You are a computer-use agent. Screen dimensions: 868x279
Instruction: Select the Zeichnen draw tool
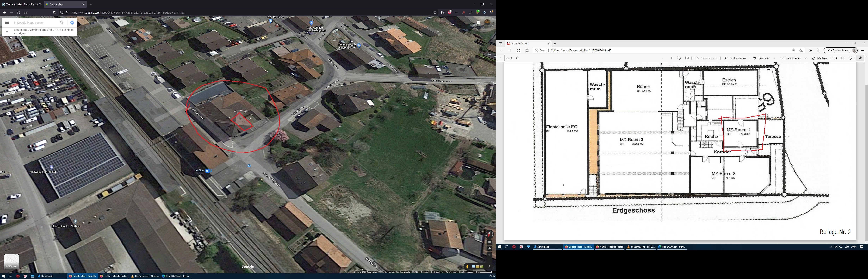tap(761, 58)
